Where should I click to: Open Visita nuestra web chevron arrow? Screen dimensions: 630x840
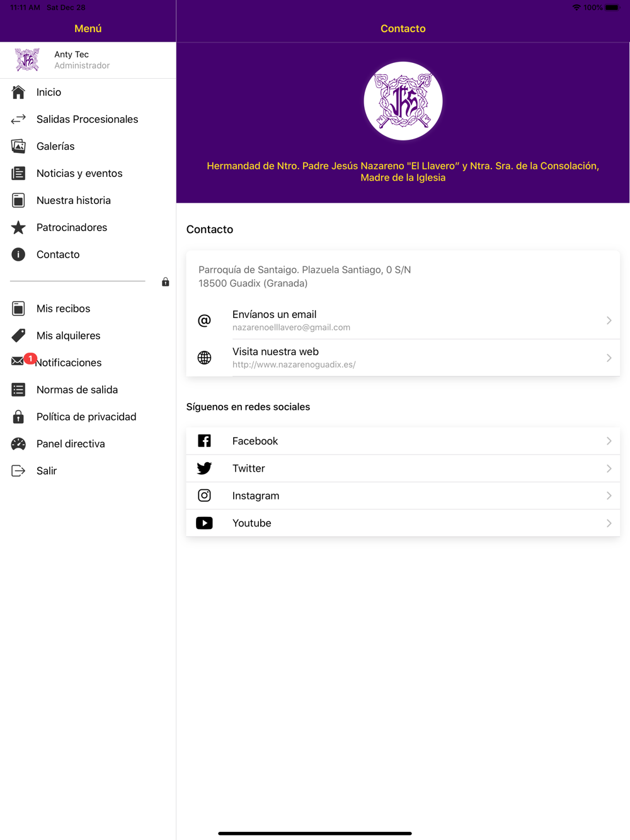(609, 358)
